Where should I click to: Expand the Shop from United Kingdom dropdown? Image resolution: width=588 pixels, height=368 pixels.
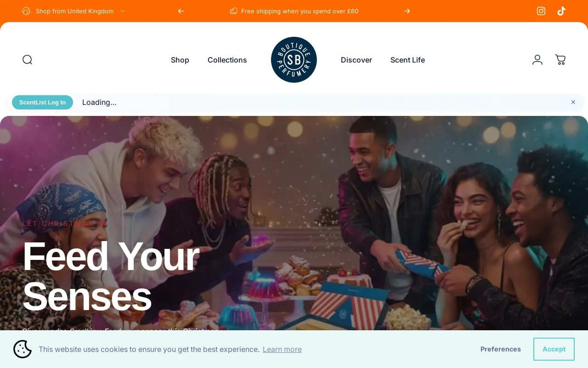[x=74, y=11]
